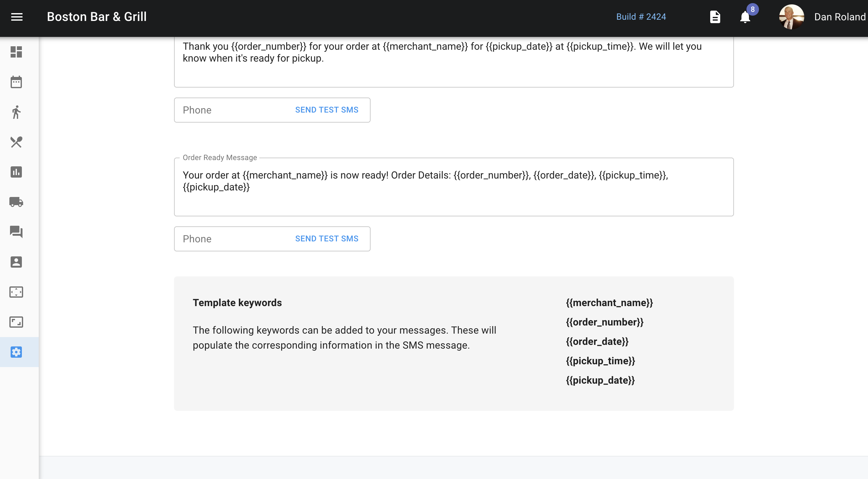Open the contact card sidebar icon
This screenshot has height=479, width=868.
(16, 262)
